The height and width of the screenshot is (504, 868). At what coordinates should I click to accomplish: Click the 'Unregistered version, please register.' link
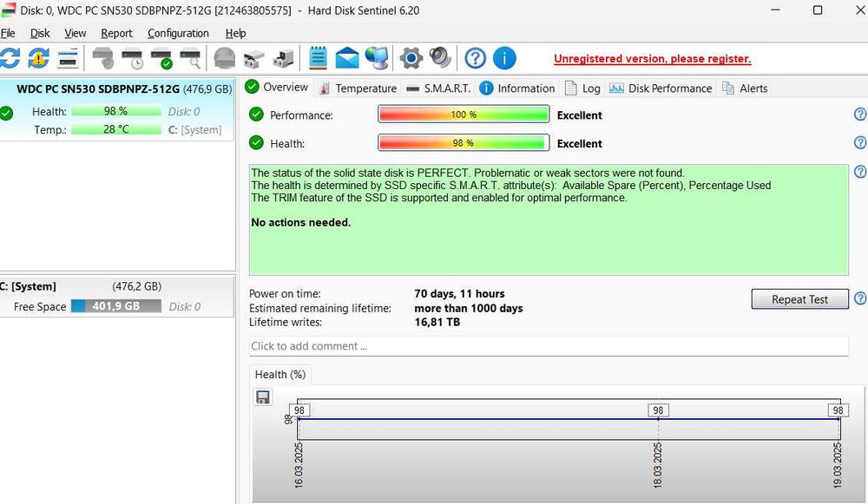coord(652,59)
